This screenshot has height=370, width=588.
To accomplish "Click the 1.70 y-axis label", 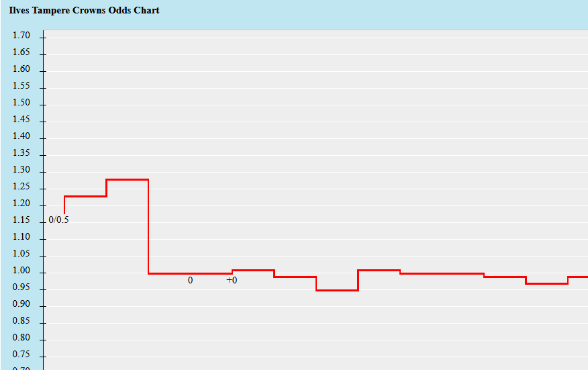I will tap(21, 36).
